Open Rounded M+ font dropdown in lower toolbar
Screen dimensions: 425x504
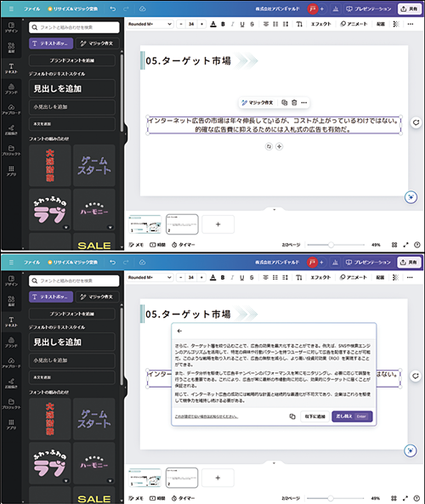coord(150,277)
